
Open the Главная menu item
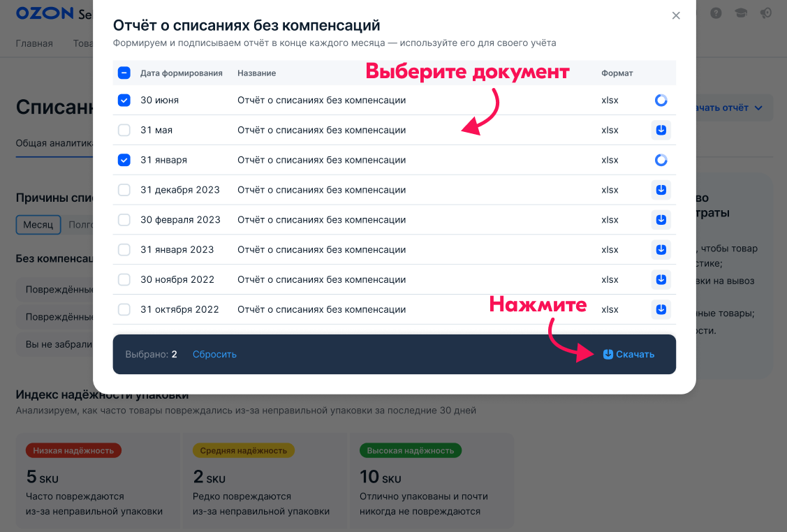[34, 43]
